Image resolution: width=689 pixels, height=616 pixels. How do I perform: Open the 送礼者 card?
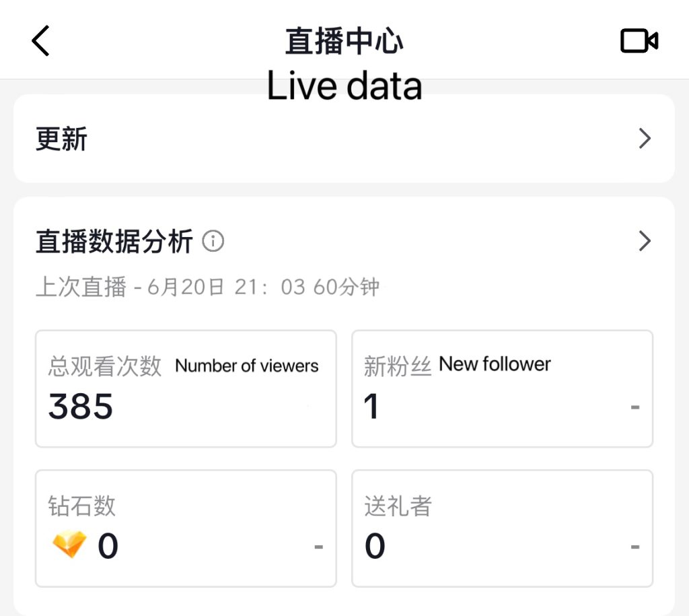(502, 528)
